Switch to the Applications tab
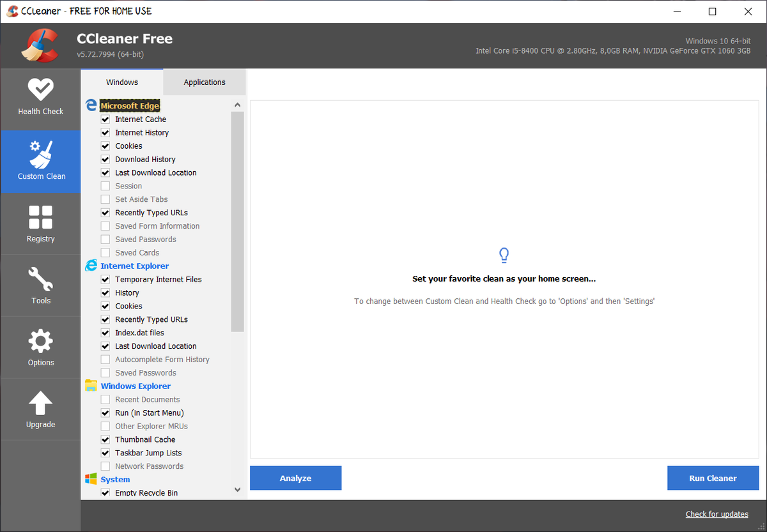The image size is (767, 532). click(204, 82)
